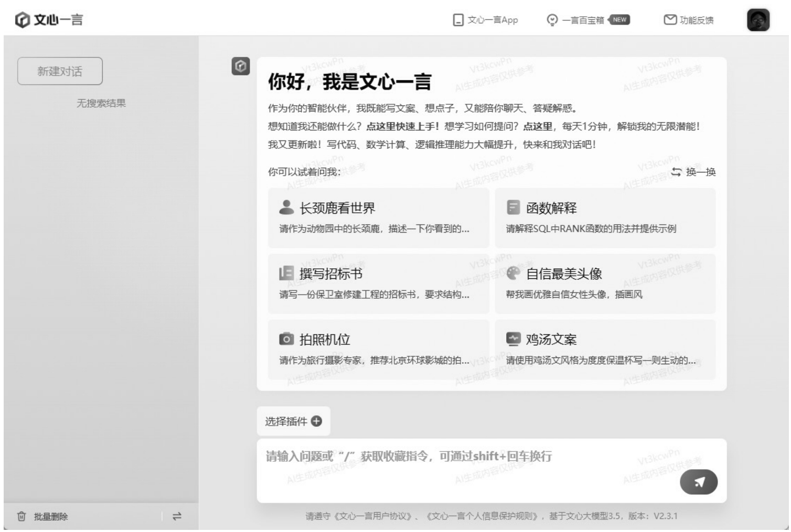Select the 自信最美头像 prompt card
791x532 pixels.
[605, 284]
